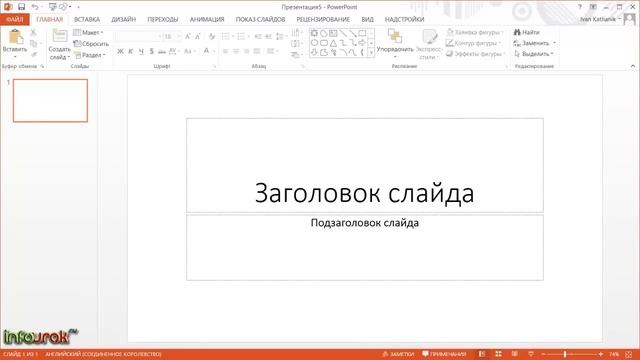Fit slide to current window icon
This screenshot has width=640, height=360.
[x=629, y=354]
